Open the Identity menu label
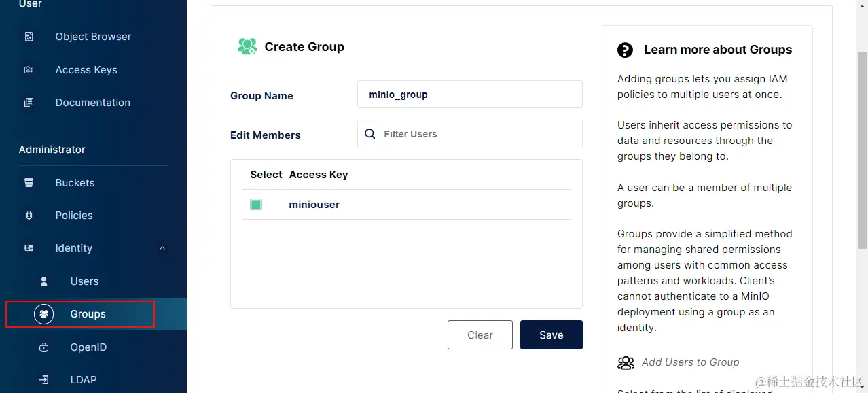 click(x=73, y=248)
